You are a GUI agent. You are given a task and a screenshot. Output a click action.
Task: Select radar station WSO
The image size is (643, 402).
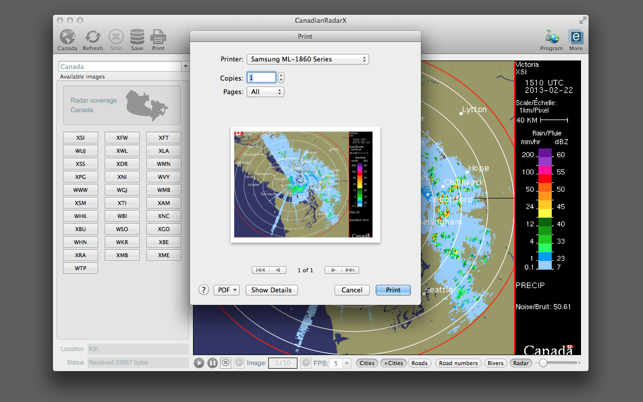point(122,229)
